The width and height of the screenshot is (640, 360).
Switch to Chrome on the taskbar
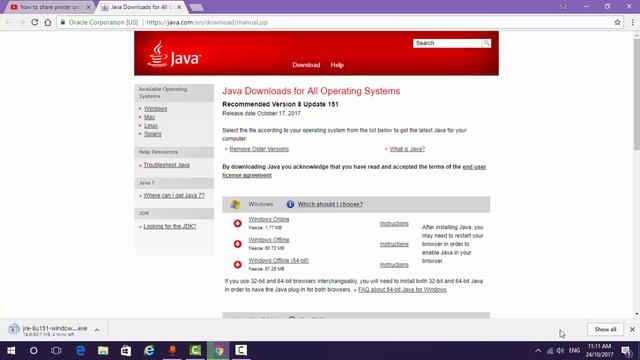[x=218, y=351]
